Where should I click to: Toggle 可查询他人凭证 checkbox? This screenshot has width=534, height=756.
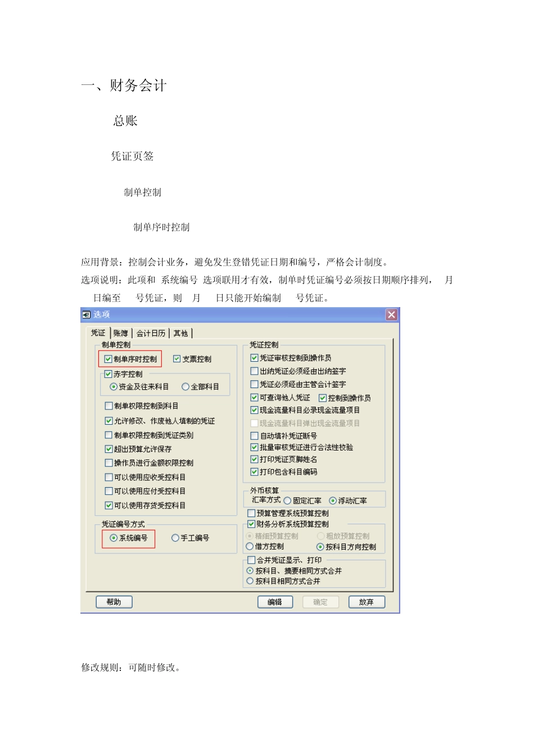tap(254, 398)
